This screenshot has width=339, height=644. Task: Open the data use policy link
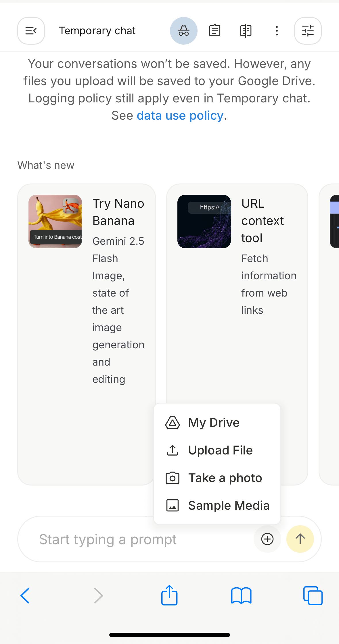click(x=180, y=116)
